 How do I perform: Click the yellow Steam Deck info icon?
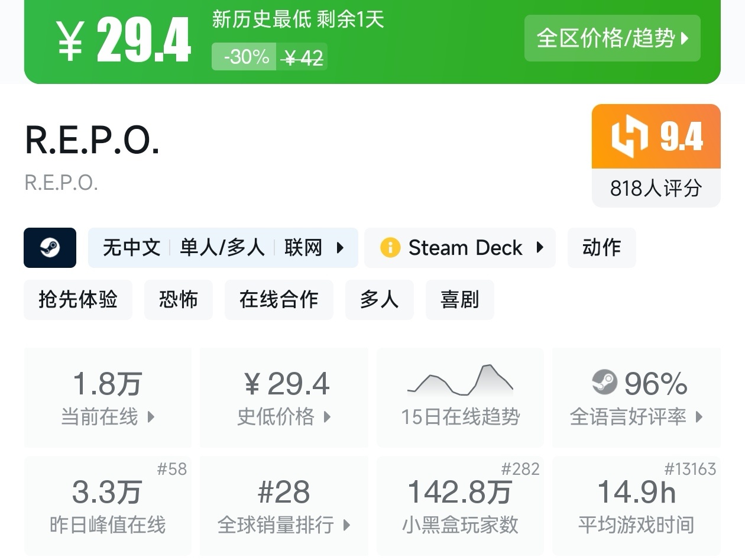pos(390,248)
